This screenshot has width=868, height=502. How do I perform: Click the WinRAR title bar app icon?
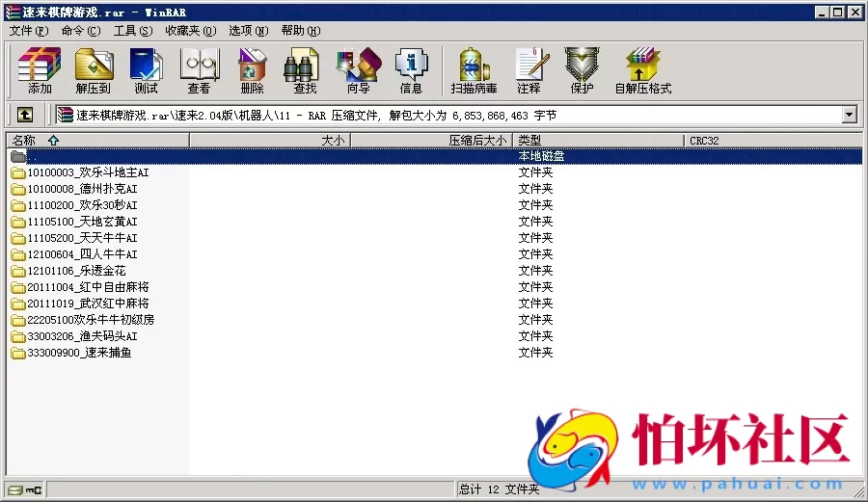[13, 12]
